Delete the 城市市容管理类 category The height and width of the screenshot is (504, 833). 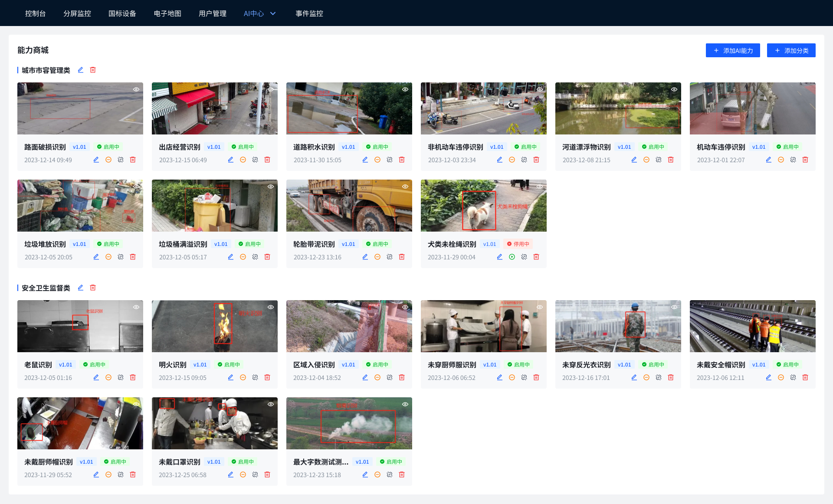point(93,70)
